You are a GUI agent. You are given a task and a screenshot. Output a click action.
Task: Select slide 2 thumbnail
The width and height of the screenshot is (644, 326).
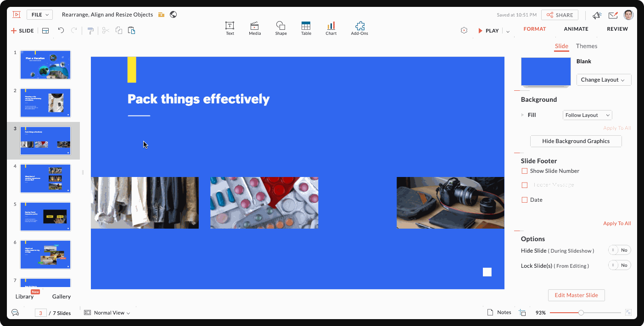coord(45,103)
